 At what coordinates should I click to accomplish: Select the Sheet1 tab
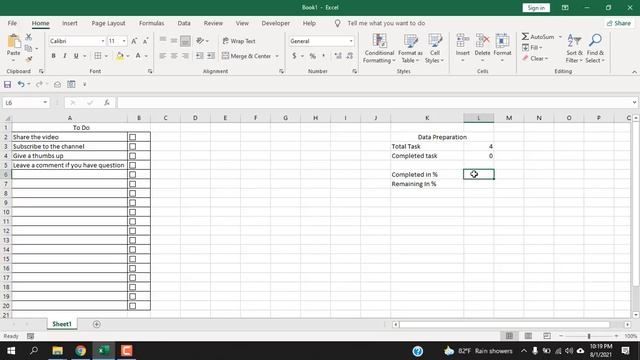(x=62, y=324)
